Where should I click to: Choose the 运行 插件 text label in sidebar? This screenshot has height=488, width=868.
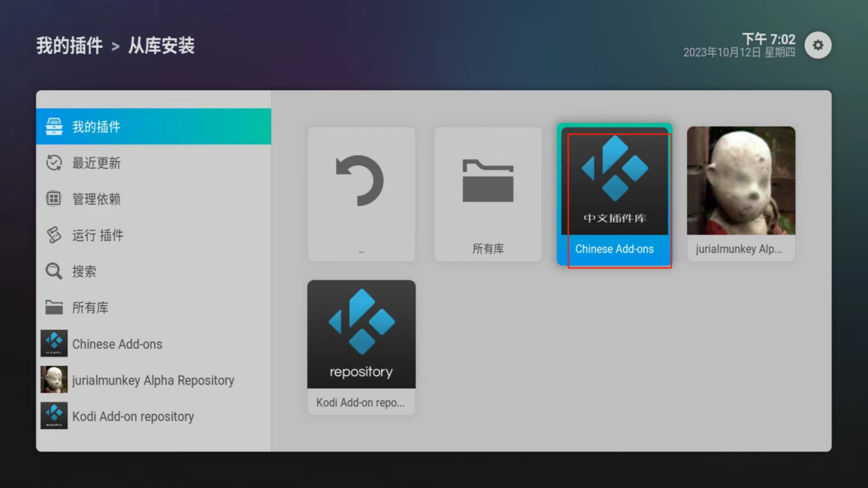click(98, 235)
